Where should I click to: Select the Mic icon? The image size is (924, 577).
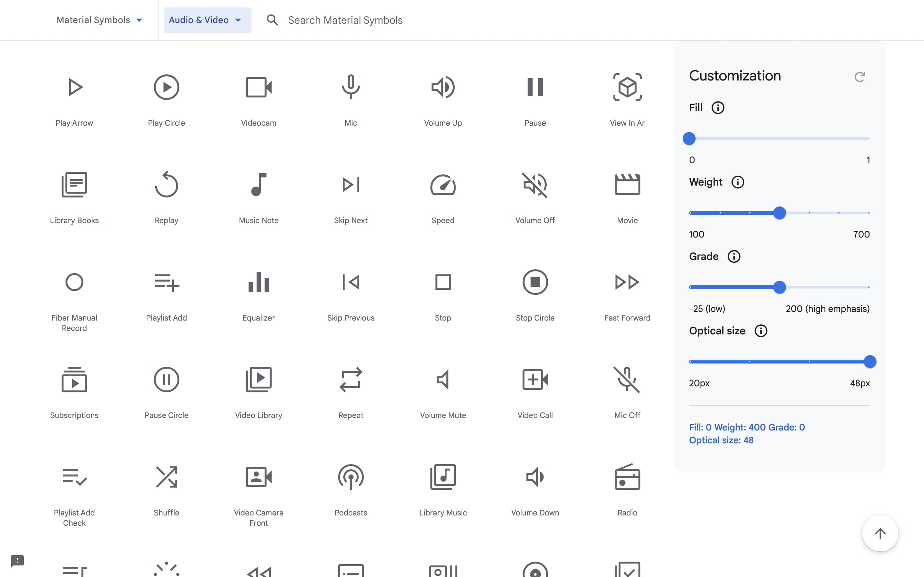[350, 87]
